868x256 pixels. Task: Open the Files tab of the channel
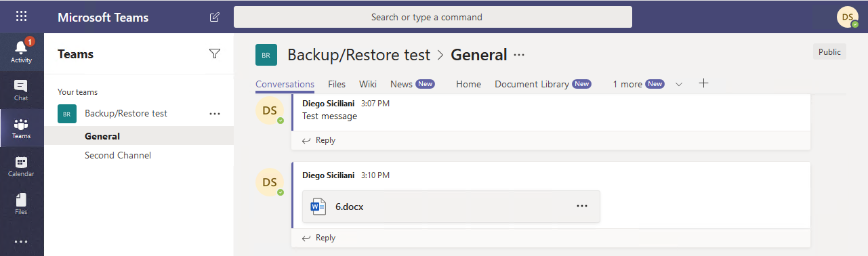click(337, 84)
